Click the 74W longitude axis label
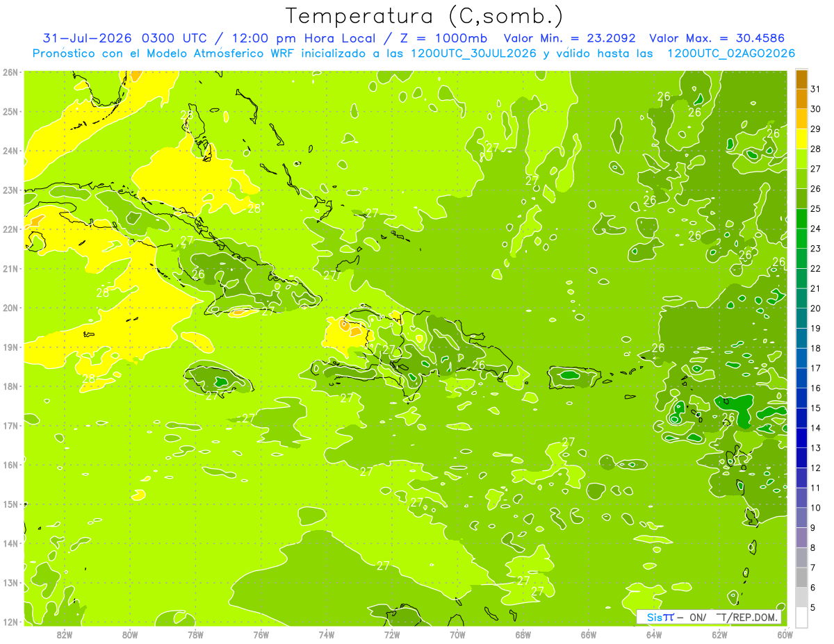This screenshot has width=834, height=644. coord(327,634)
